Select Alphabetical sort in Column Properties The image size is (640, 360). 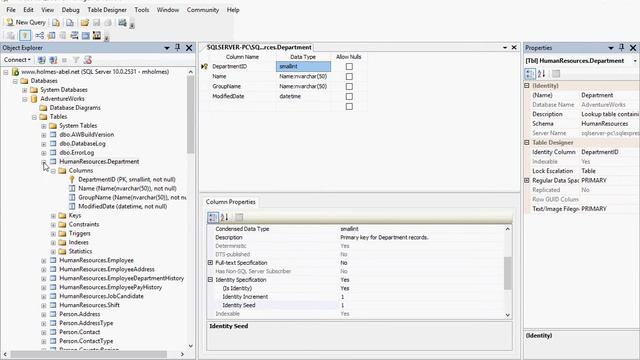(x=224, y=217)
